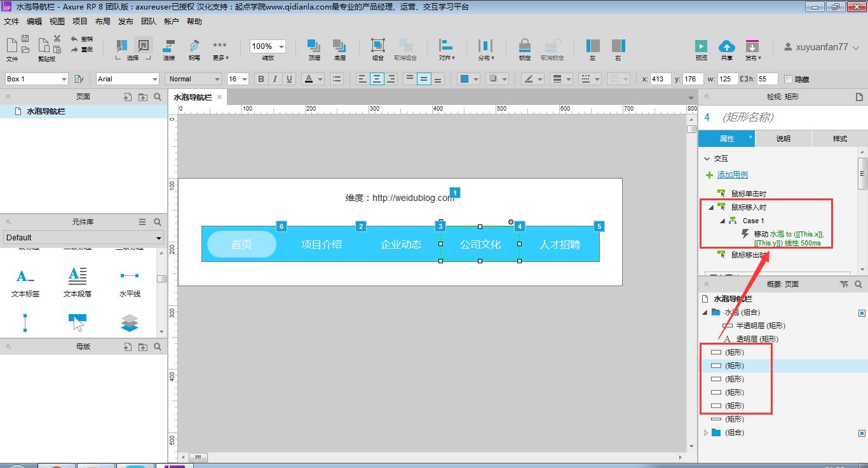Screen dimensions: 868x468
Task: Search in the outline panel
Action: coord(858,284)
